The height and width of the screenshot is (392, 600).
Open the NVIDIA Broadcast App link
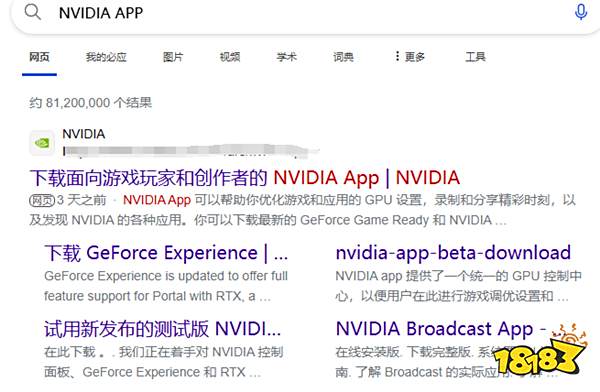[x=441, y=329]
